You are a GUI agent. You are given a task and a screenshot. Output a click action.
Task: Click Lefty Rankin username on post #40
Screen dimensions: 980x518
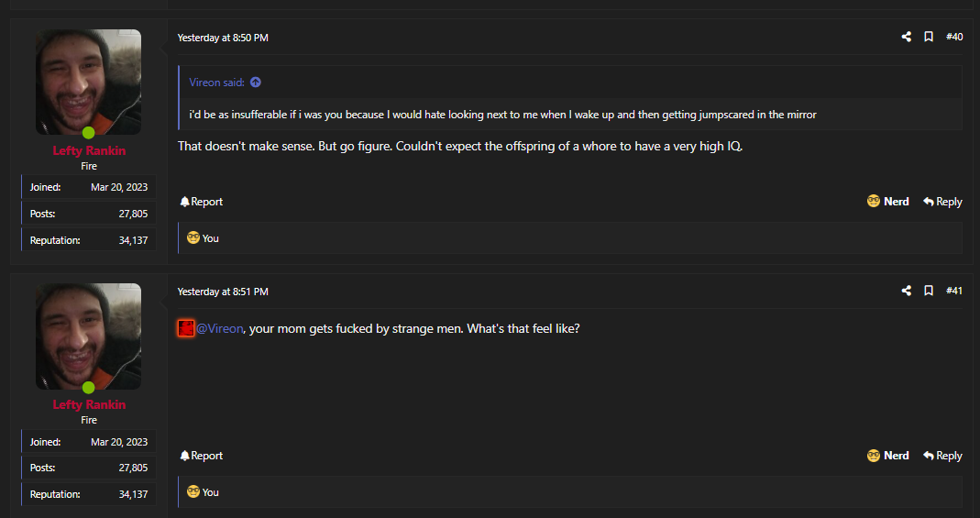[x=89, y=150]
